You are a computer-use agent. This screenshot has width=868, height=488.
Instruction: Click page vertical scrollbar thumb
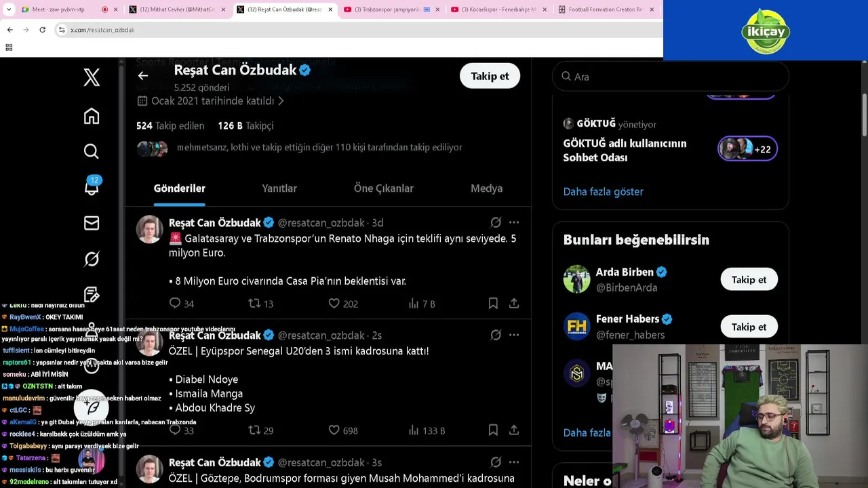pos(865,114)
